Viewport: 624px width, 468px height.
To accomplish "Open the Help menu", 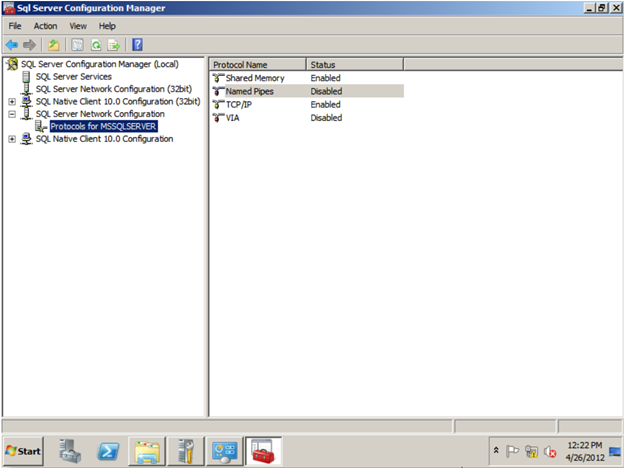I will click(107, 26).
